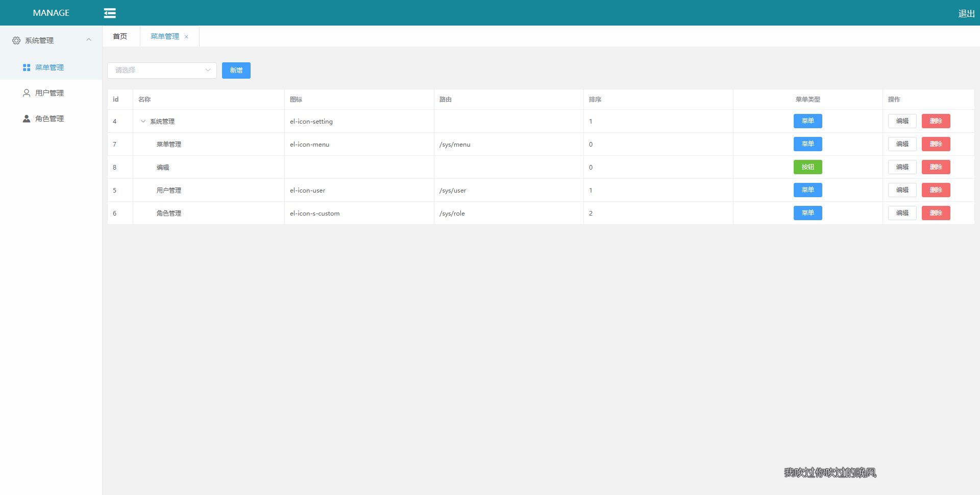Click 退出 to log out
The height and width of the screenshot is (495, 980).
(966, 13)
